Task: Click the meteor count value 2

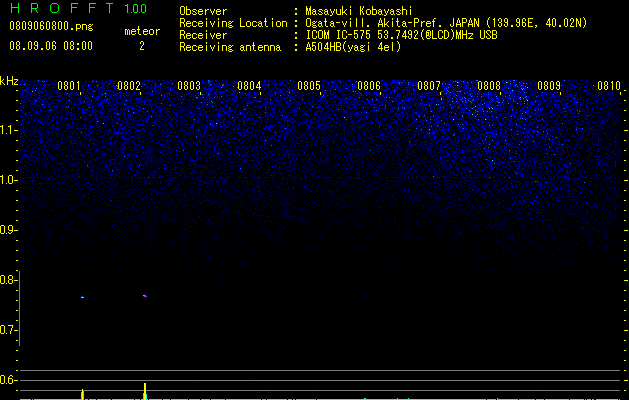Action: click(142, 46)
